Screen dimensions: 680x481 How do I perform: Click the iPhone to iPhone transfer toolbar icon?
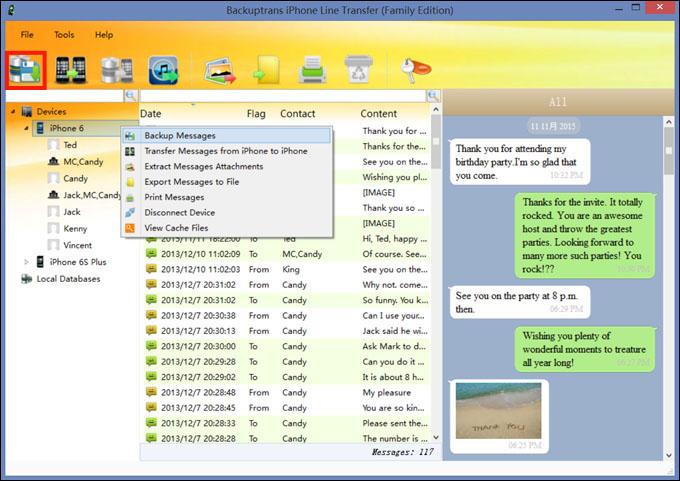tap(71, 70)
